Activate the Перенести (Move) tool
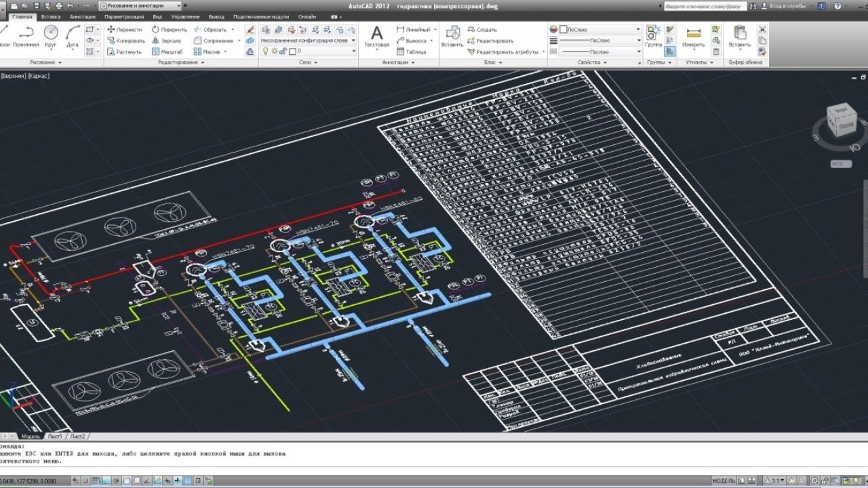Viewport: 868px width, 488px height. point(124,30)
